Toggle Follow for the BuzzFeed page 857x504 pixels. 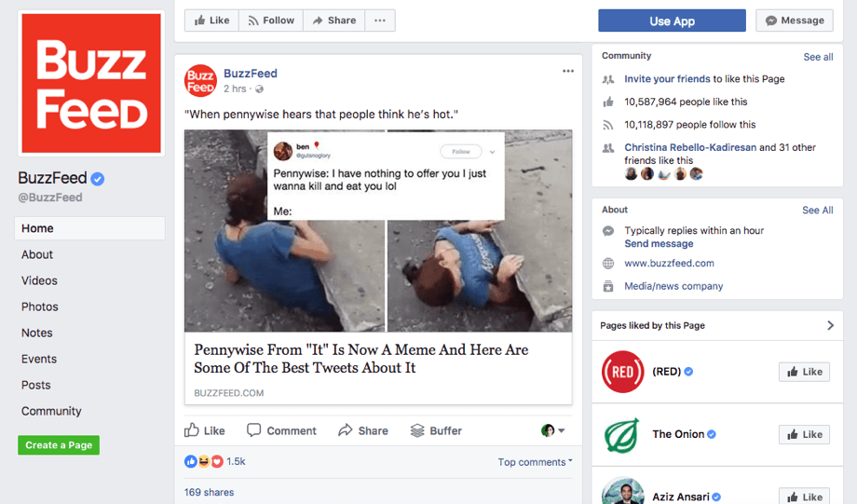pos(271,20)
